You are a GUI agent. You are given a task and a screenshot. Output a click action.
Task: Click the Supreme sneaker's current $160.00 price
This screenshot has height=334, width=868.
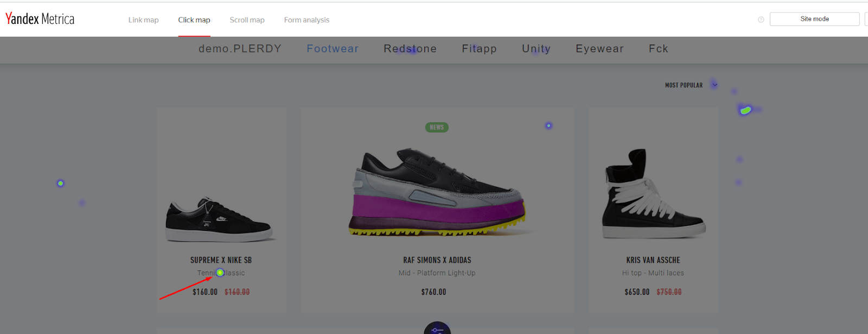click(x=205, y=292)
